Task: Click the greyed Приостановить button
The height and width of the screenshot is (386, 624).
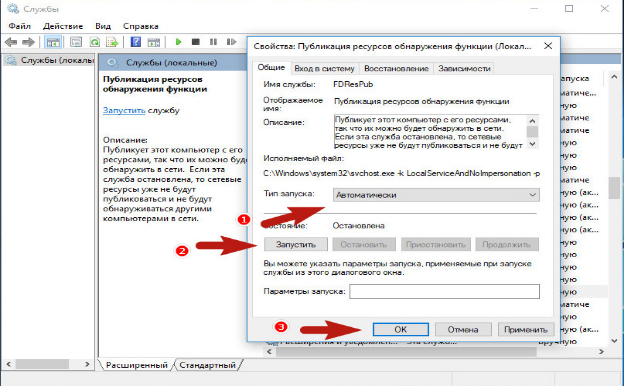Action: [436, 244]
